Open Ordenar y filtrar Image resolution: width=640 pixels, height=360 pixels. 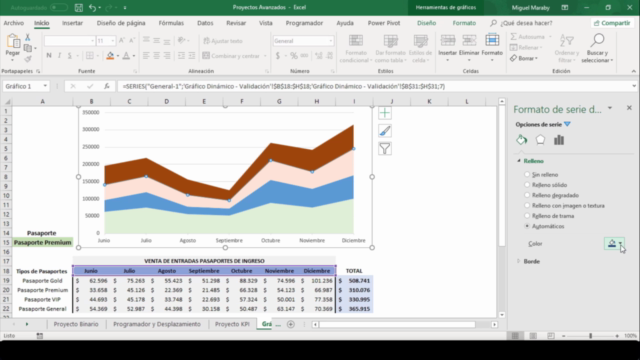[x=567, y=48]
